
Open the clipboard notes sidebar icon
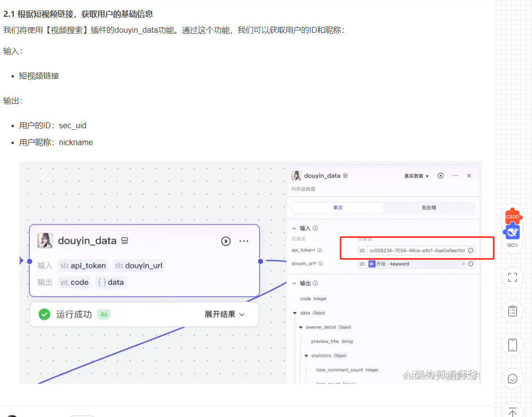[x=512, y=311]
